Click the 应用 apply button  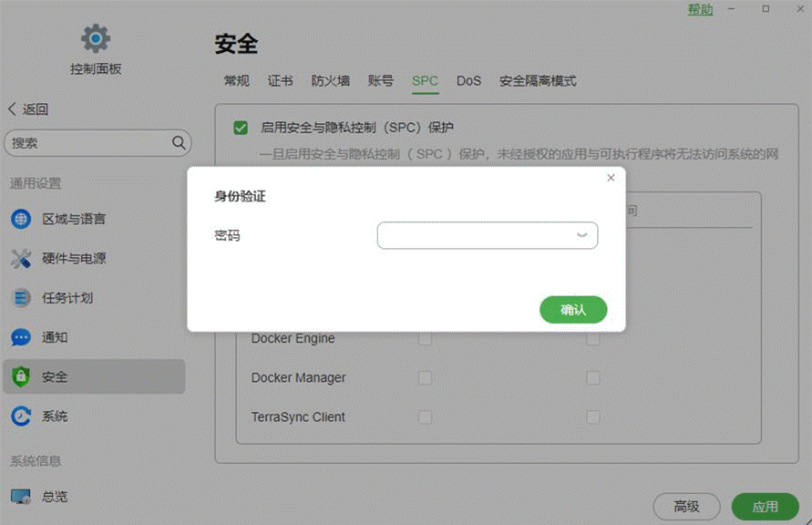click(x=765, y=506)
